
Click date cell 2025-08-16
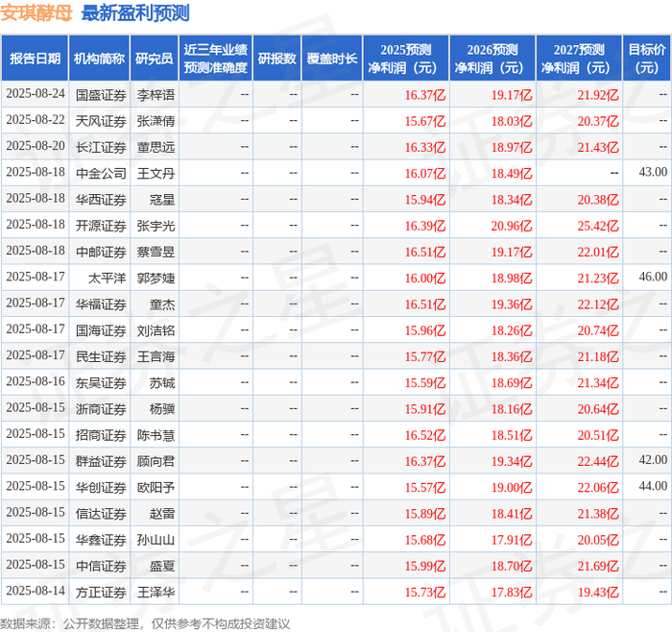[x=36, y=381]
